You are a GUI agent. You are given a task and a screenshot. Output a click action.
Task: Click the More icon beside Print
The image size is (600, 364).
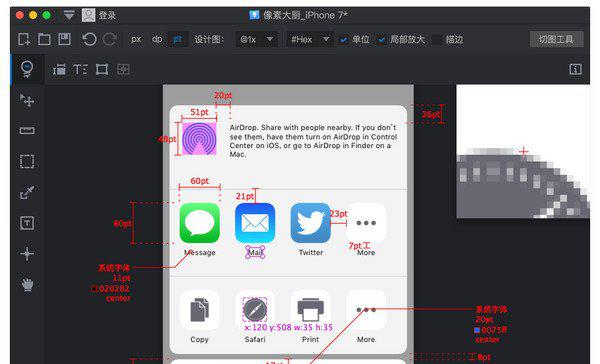tap(366, 310)
